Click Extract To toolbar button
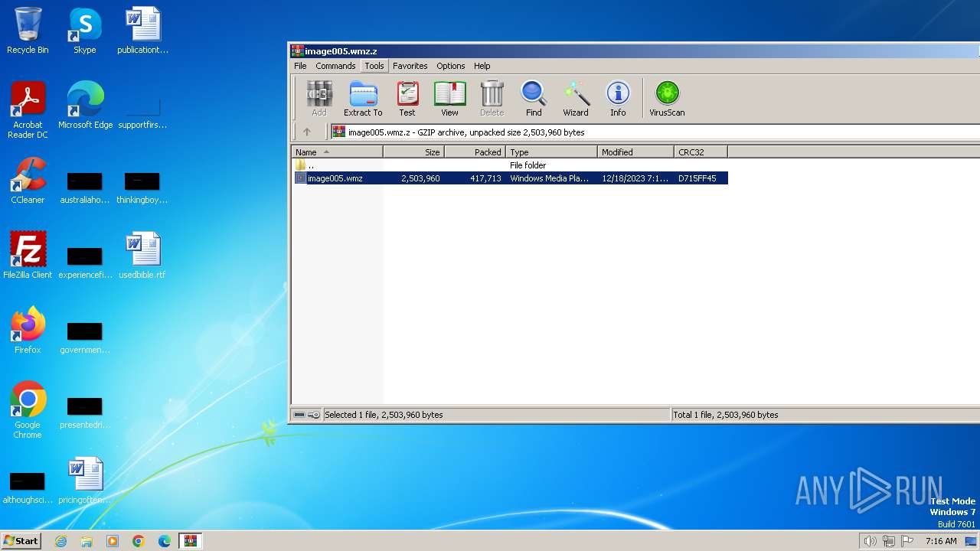 [363, 99]
